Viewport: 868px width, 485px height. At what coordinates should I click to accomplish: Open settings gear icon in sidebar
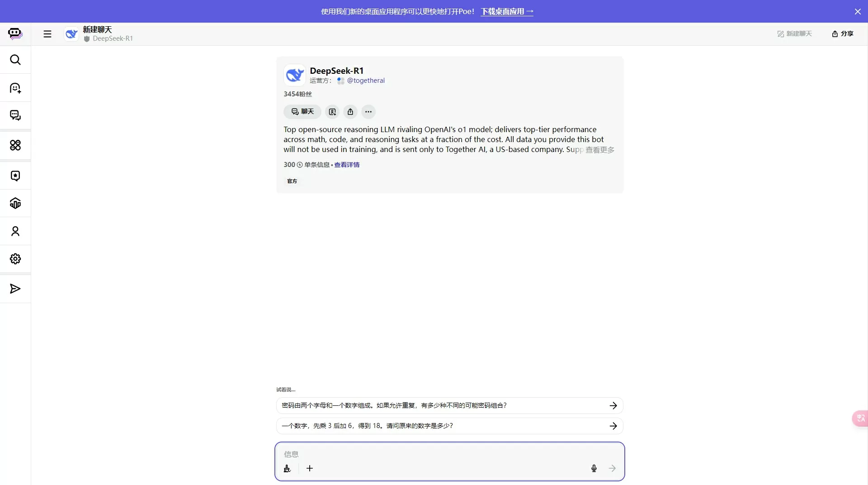(x=15, y=259)
